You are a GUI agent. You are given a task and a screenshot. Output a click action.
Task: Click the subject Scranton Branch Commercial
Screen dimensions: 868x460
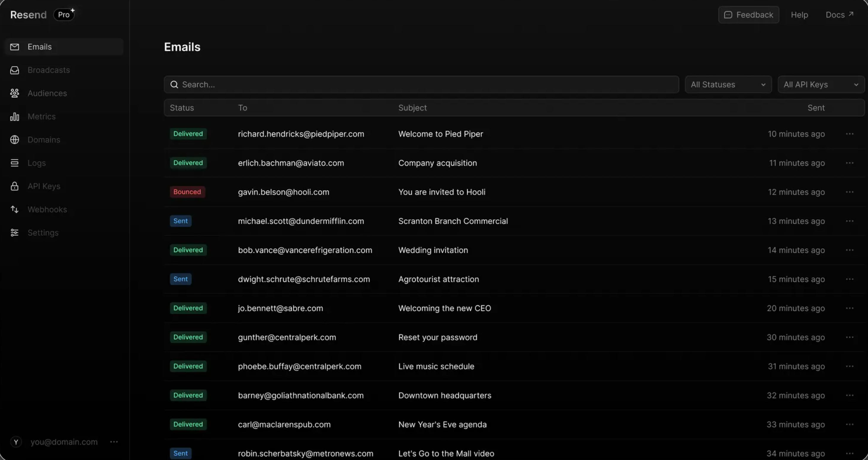tap(453, 221)
